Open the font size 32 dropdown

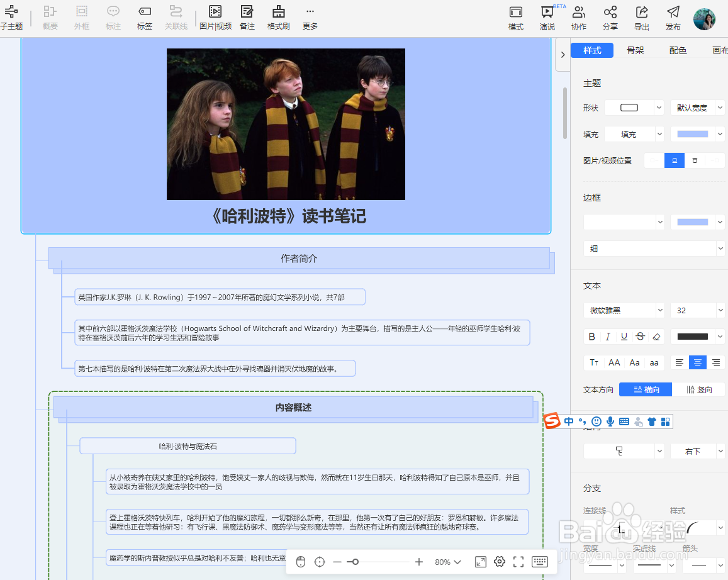pos(697,310)
